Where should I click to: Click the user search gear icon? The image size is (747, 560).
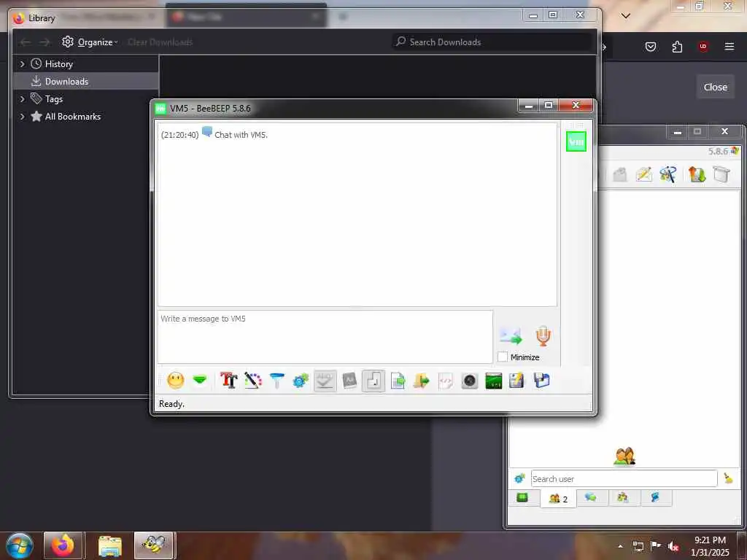coord(519,478)
